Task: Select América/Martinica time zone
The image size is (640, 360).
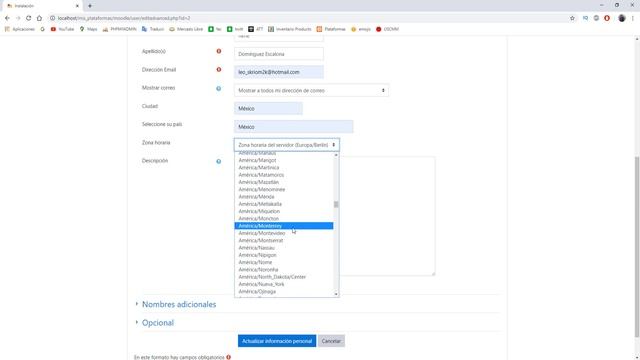Action: click(x=284, y=167)
